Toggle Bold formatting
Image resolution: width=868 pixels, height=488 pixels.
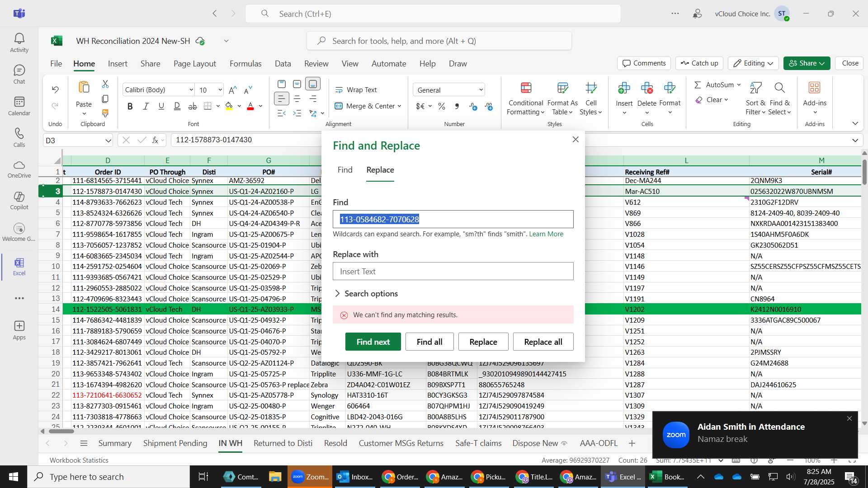(130, 106)
